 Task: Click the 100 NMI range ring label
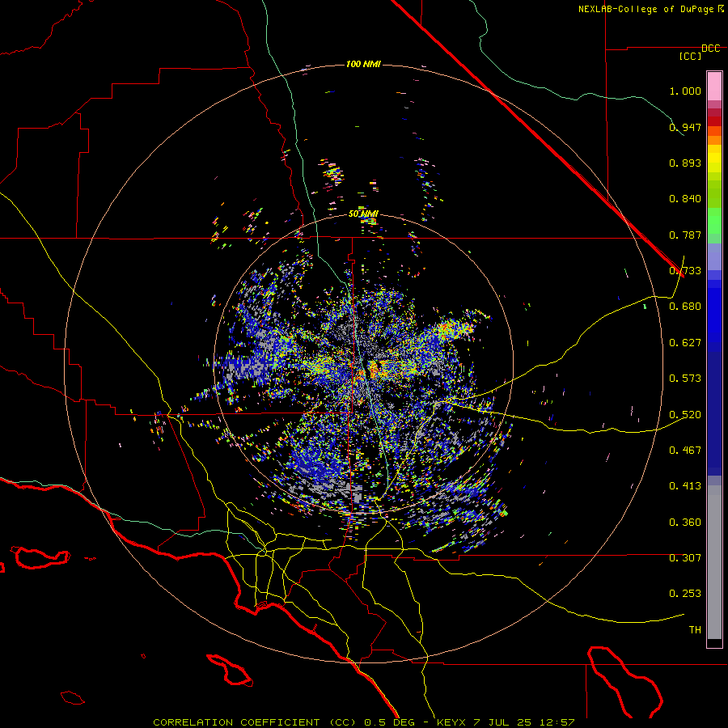pos(363,64)
